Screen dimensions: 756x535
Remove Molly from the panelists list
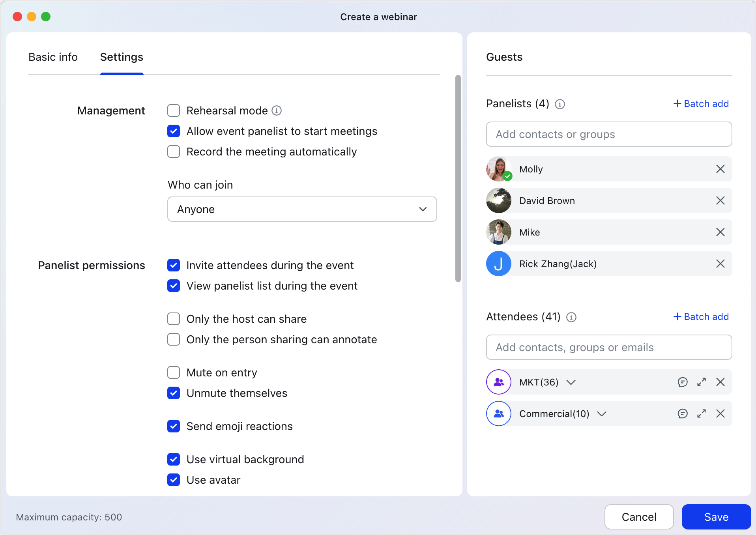click(720, 169)
